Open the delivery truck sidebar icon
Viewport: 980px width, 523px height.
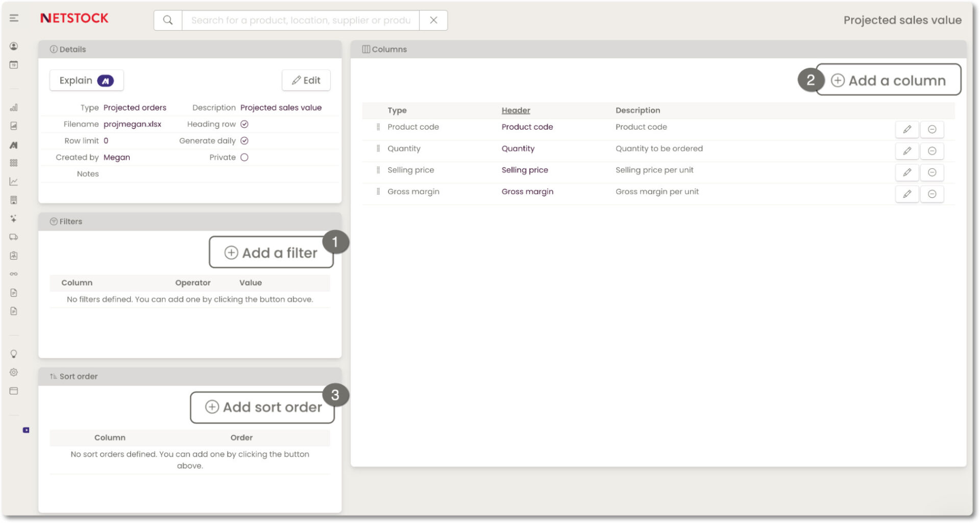(14, 237)
